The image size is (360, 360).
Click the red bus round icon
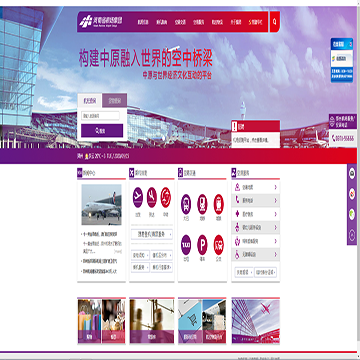pos(219,245)
